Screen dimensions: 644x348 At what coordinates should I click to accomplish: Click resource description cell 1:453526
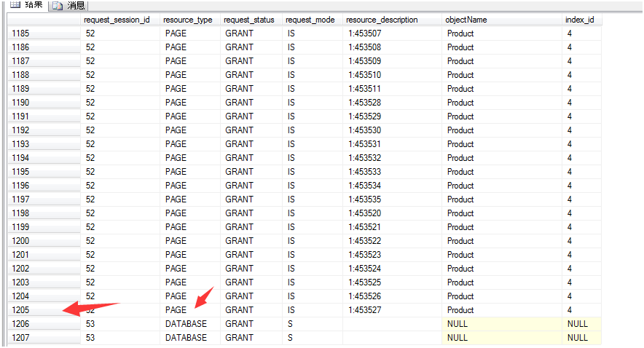tap(392, 296)
